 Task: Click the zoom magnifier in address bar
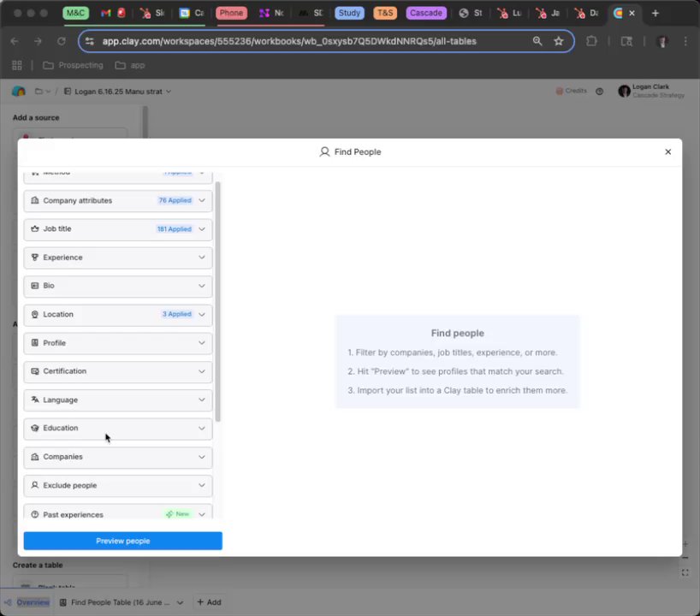(x=537, y=41)
